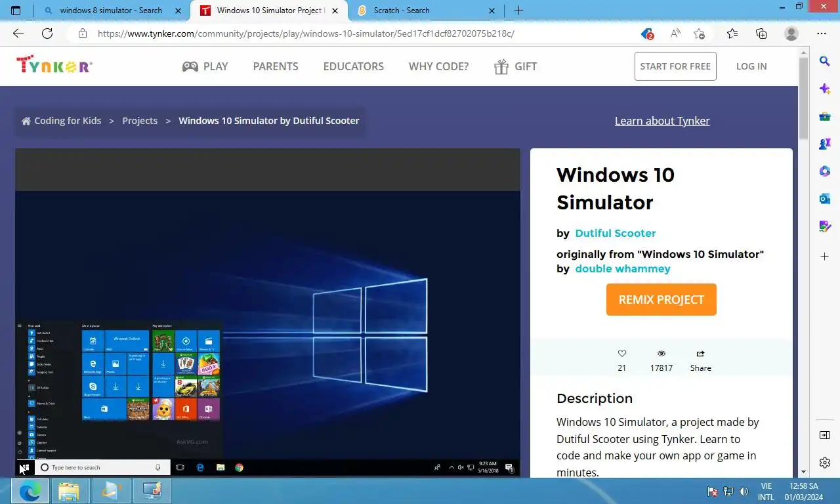Open WHY CODE? menu item
Screen dimensions: 840x504
438,66
